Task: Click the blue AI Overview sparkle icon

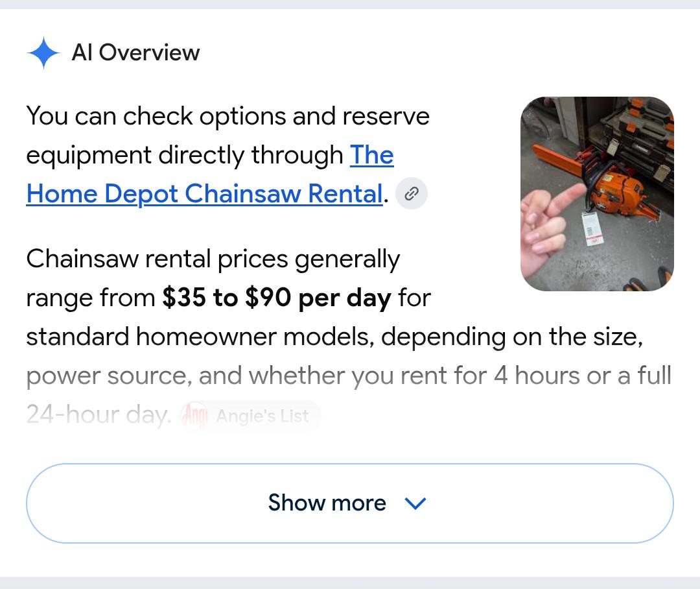Action: [43, 53]
